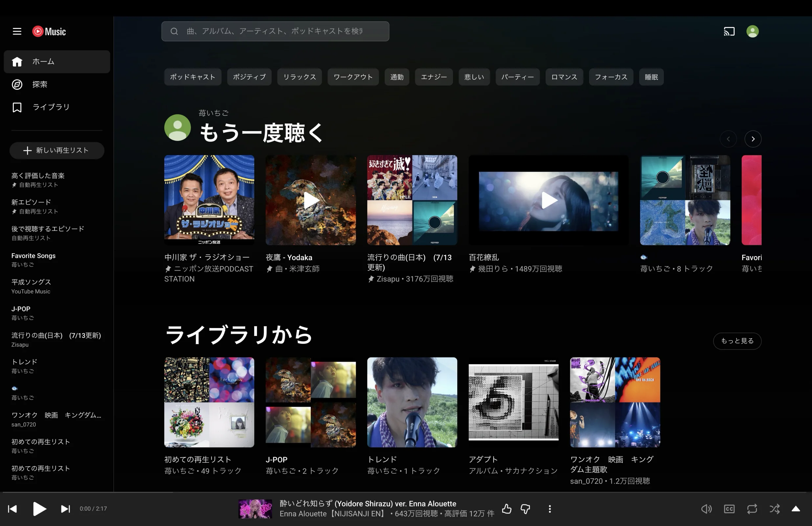812x526 pixels.
Task: Open アダプト album thumbnail
Action: click(x=514, y=402)
